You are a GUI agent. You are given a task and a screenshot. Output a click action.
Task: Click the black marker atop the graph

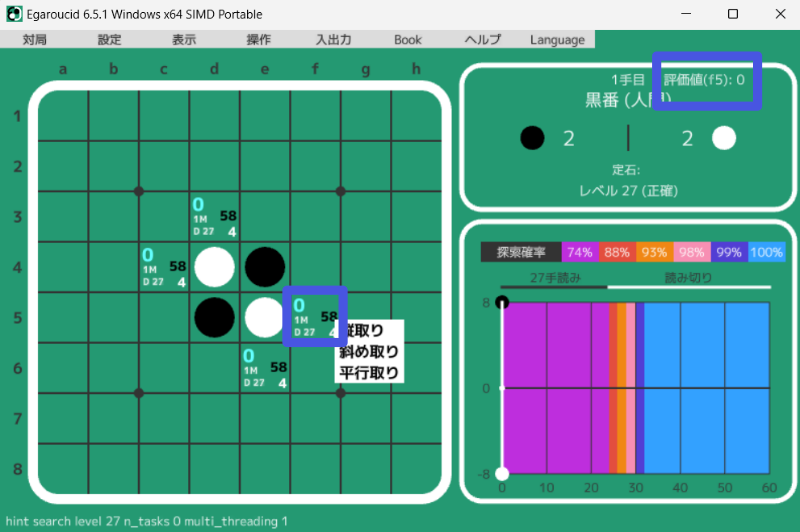[502, 302]
